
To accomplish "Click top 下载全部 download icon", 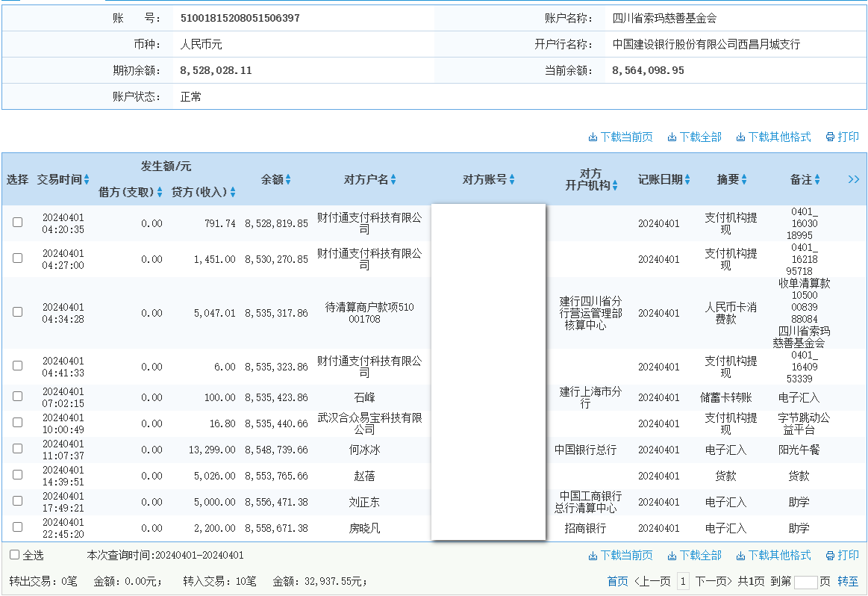I will pos(672,137).
